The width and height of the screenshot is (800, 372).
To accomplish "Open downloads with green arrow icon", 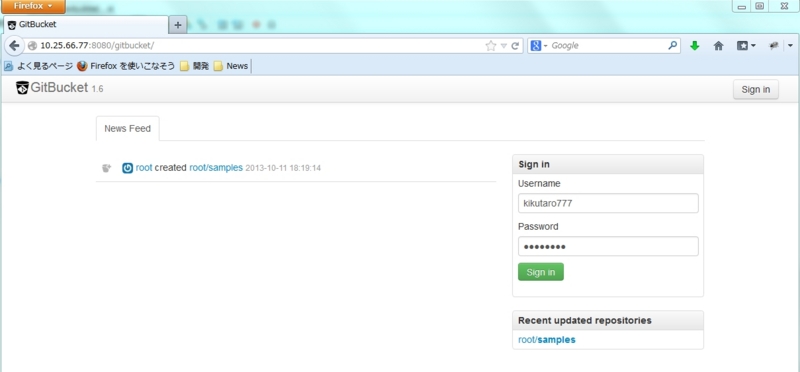I will [x=694, y=46].
